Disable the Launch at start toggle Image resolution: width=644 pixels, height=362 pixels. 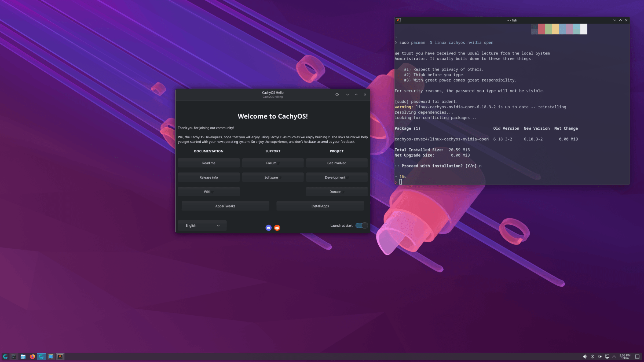[361, 225]
